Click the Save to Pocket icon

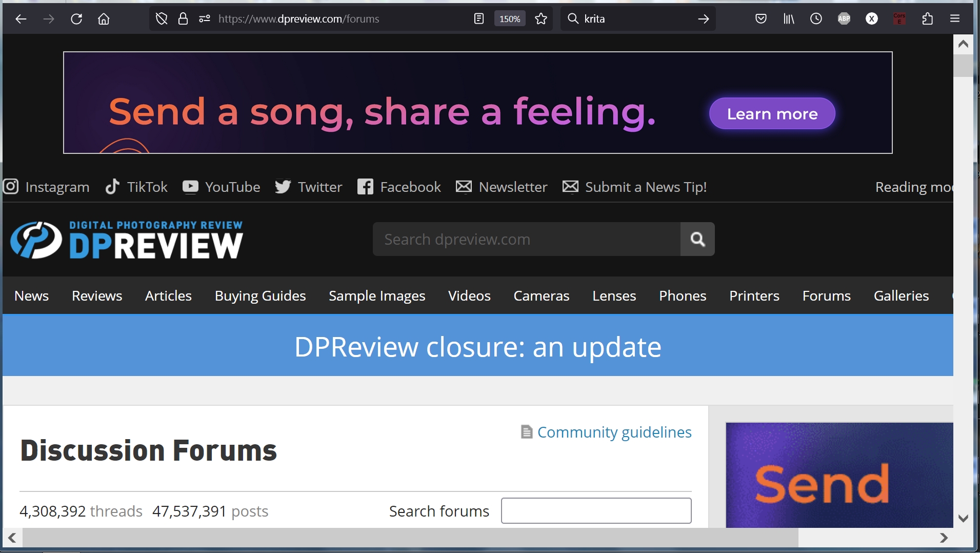[761, 19]
